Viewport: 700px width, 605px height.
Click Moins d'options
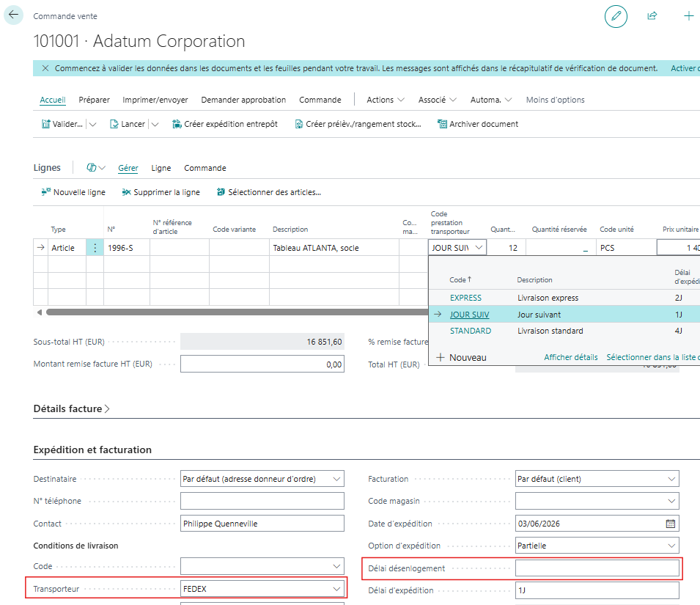[x=555, y=100]
